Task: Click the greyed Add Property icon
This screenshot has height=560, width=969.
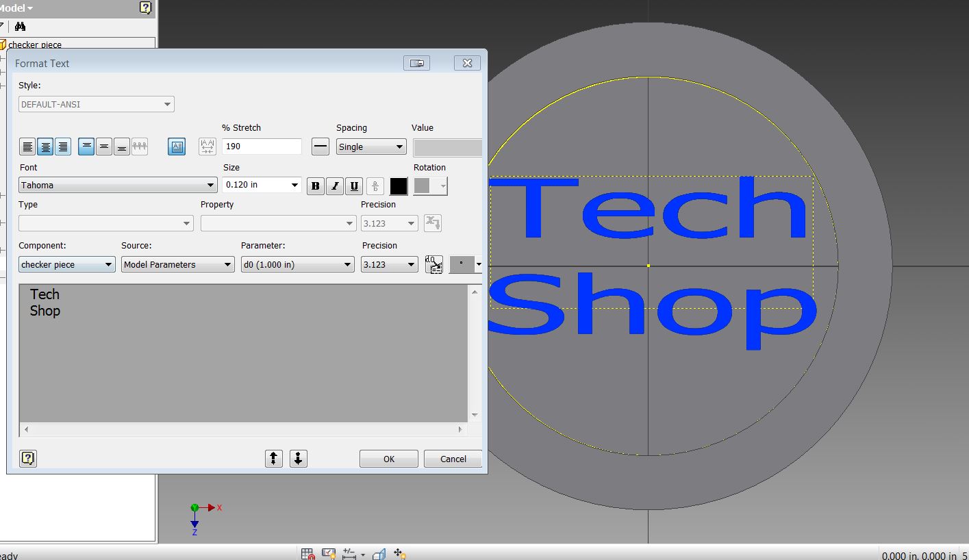Action: [433, 223]
